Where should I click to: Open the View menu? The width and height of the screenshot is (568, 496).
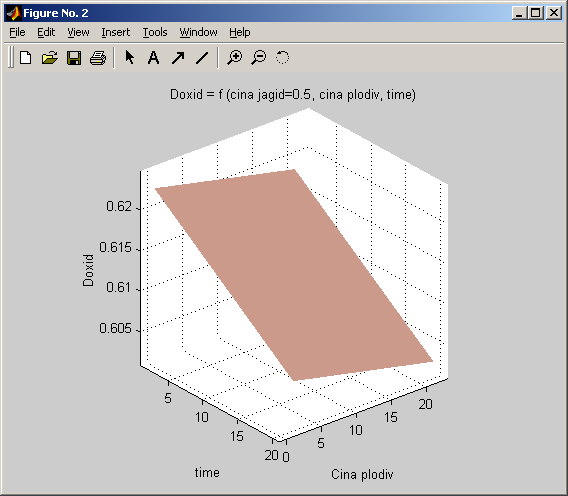[78, 32]
